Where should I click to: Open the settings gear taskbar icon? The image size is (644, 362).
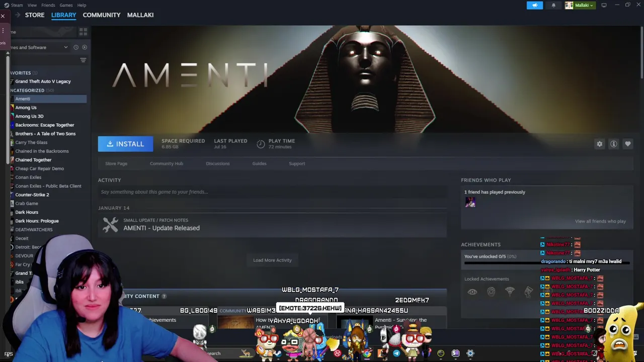point(470,353)
